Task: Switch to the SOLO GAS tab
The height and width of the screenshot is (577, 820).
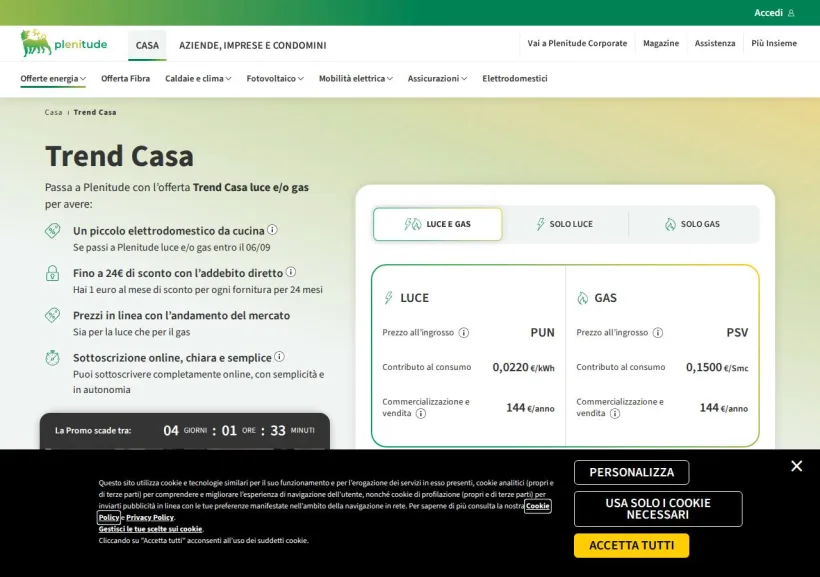Action: point(693,224)
